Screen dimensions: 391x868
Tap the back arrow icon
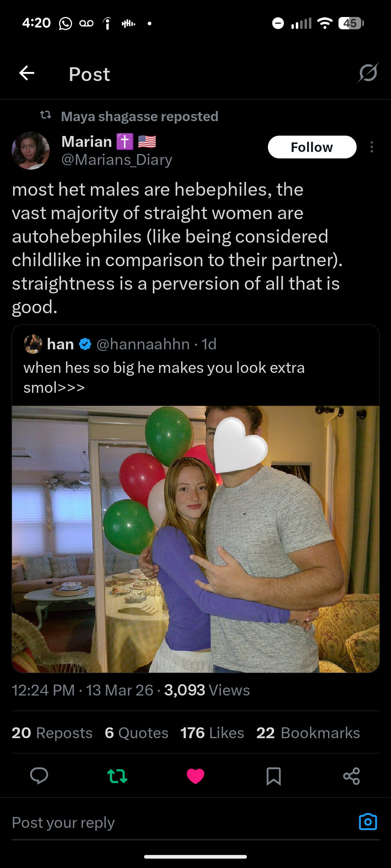[x=27, y=73]
